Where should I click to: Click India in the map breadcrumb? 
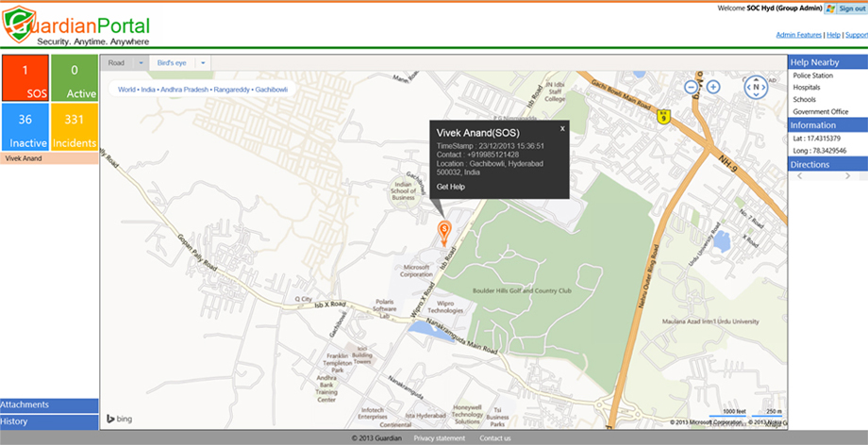[148, 90]
